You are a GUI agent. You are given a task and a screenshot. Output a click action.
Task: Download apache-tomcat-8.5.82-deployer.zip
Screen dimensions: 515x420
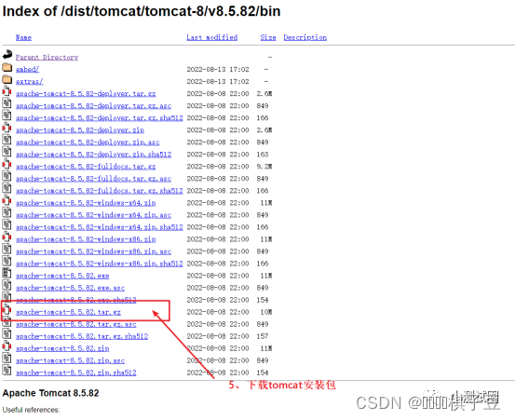click(80, 130)
